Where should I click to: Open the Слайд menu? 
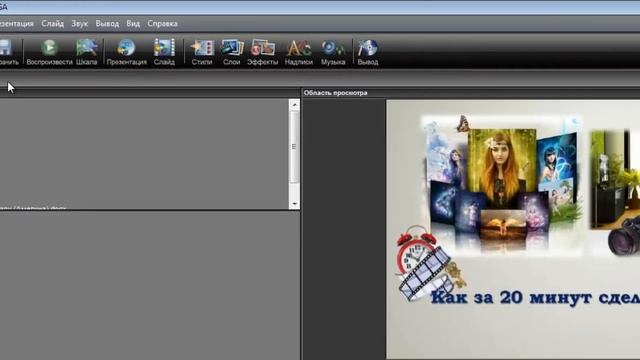(53, 24)
